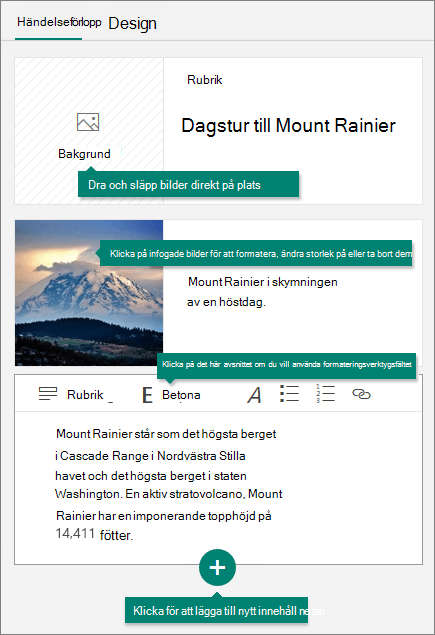Click the caption line av en höstdag.
This screenshot has width=435, height=635.
point(226,302)
